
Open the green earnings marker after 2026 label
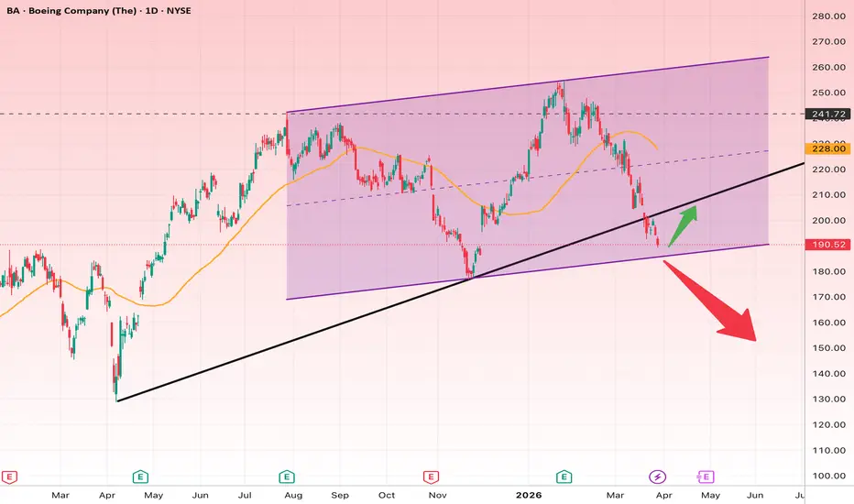coord(564,477)
